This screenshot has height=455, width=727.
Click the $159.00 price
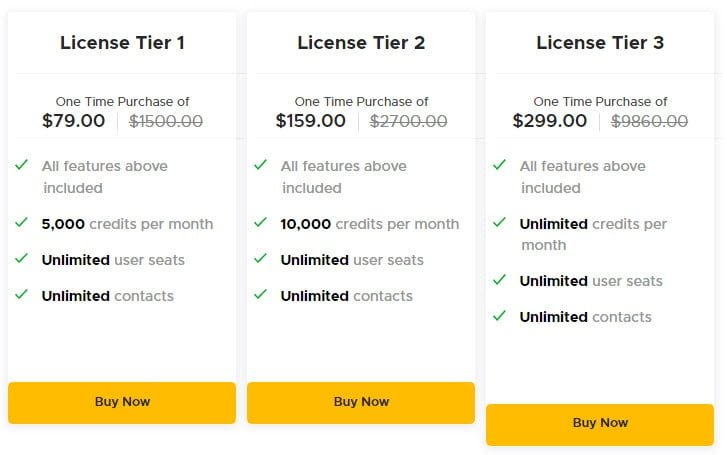311,121
